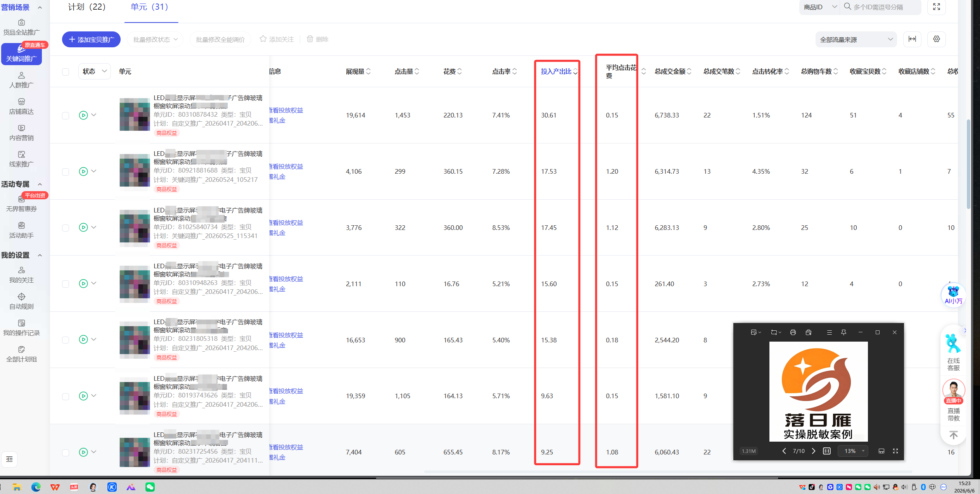
Task: Open the 商品ID search type dropdown
Action: [819, 7]
